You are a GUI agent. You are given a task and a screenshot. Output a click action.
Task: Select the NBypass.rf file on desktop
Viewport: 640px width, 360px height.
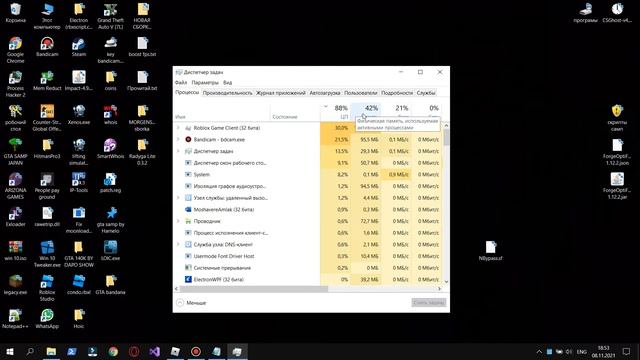click(x=491, y=251)
